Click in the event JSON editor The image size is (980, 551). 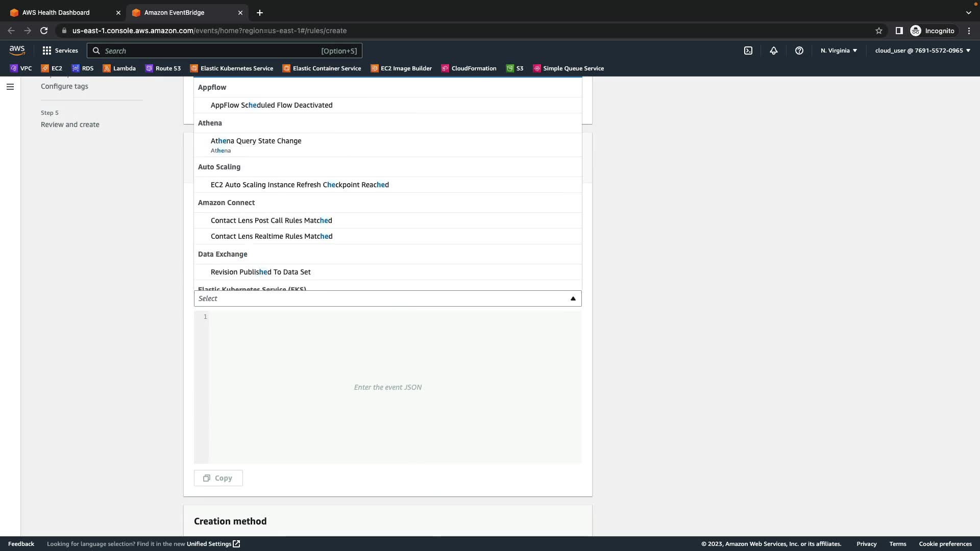pyautogui.click(x=388, y=387)
